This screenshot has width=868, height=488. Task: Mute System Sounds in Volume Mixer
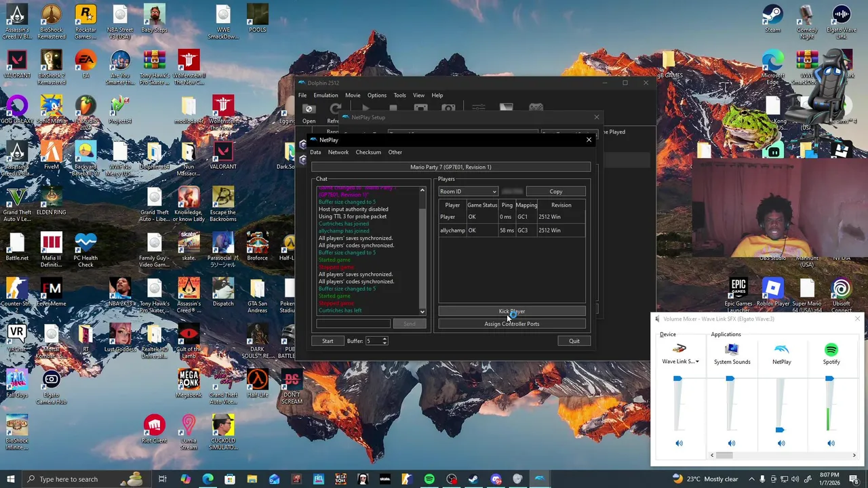[731, 443]
